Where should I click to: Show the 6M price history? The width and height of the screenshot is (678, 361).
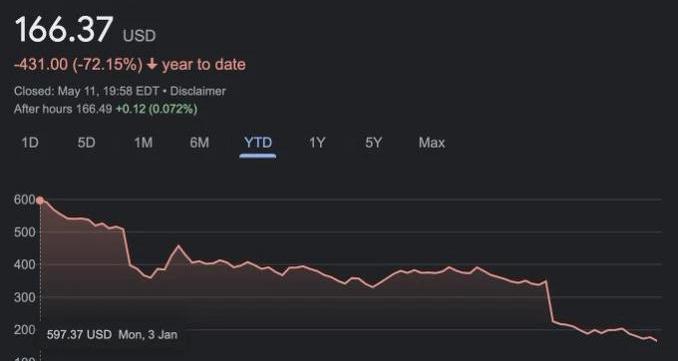(x=199, y=143)
